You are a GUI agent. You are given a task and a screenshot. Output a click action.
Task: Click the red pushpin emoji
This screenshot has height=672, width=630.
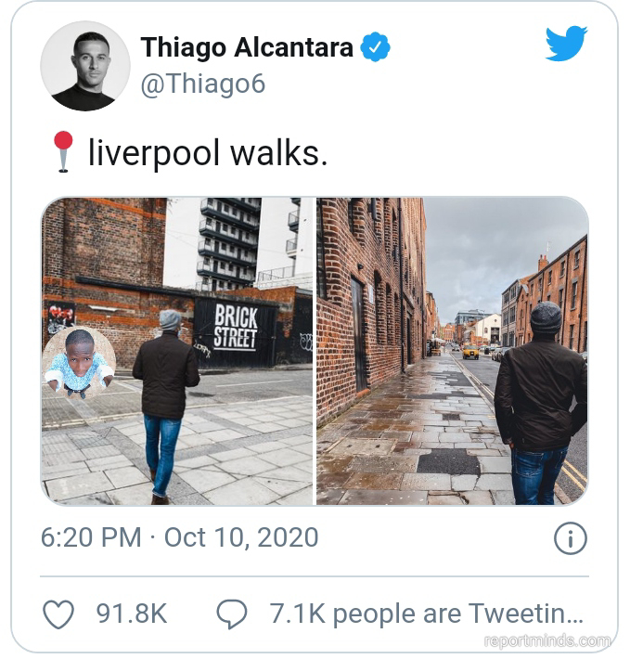point(63,151)
